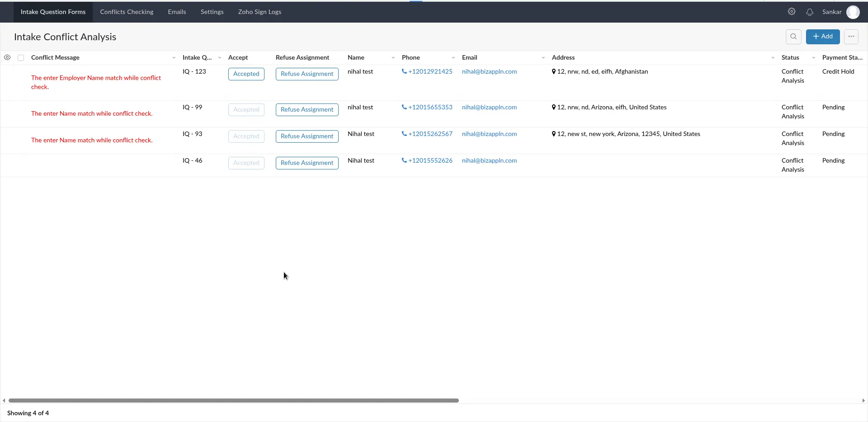Click the eye icon in the table header
This screenshot has width=868, height=422.
coord(7,57)
